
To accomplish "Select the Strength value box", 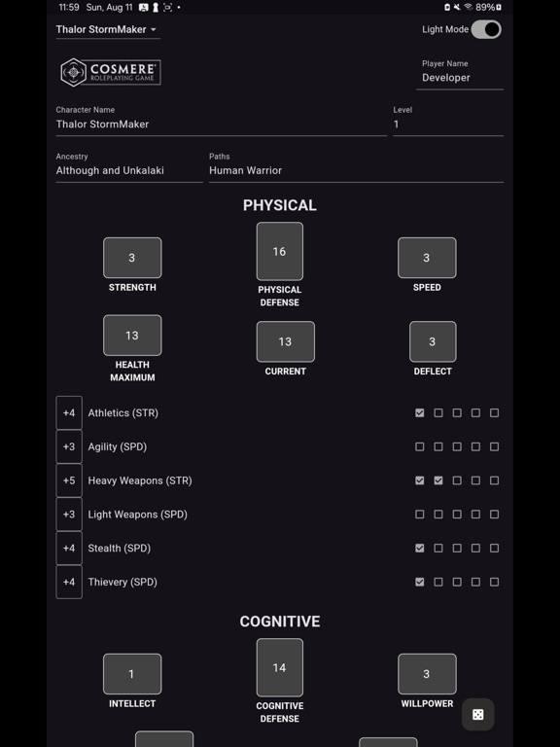I will coord(132,258).
